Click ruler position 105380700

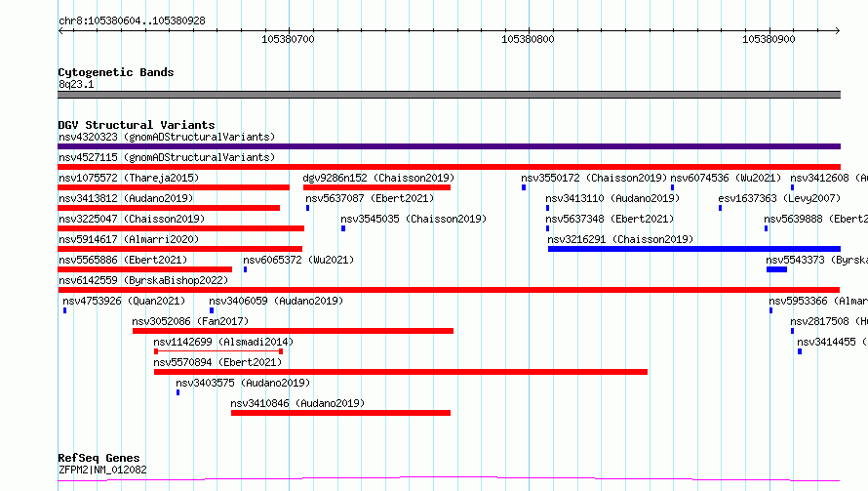[288, 39]
